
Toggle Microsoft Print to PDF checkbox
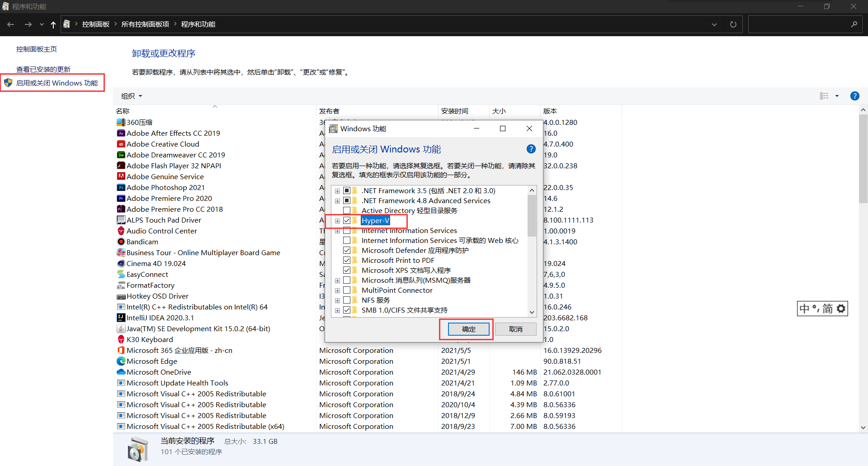[347, 260]
